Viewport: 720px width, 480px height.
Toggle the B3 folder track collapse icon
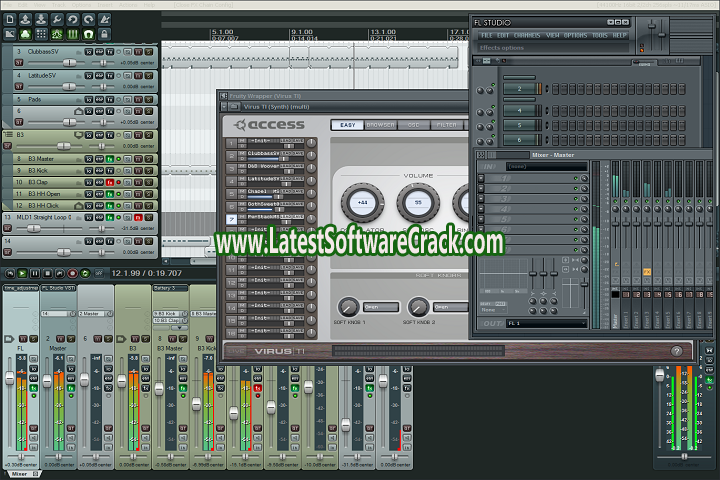8,134
